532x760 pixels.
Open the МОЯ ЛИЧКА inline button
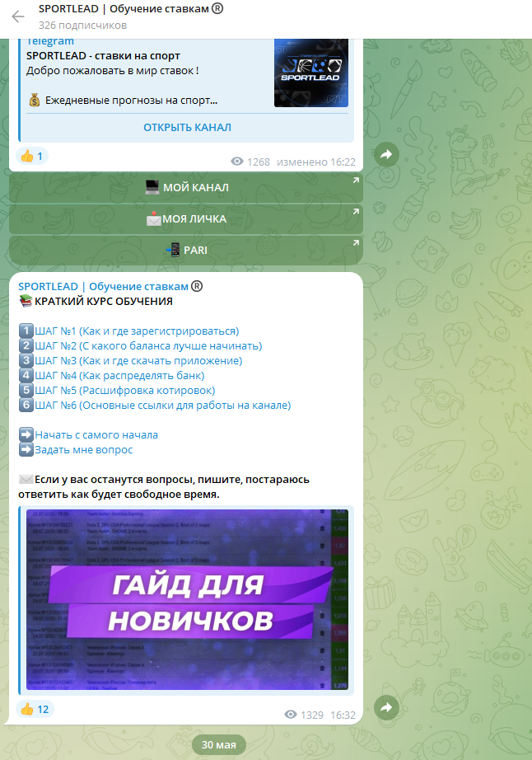coord(186,219)
